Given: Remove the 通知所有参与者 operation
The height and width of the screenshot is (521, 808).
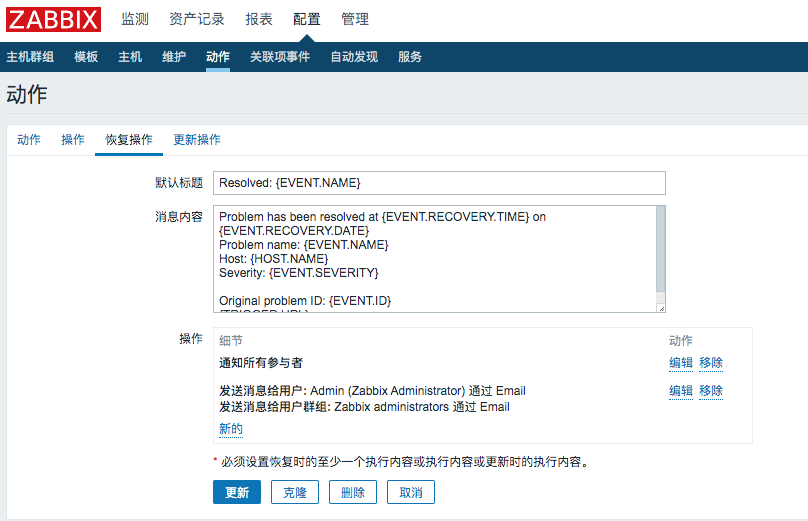Looking at the screenshot, I should point(711,363).
